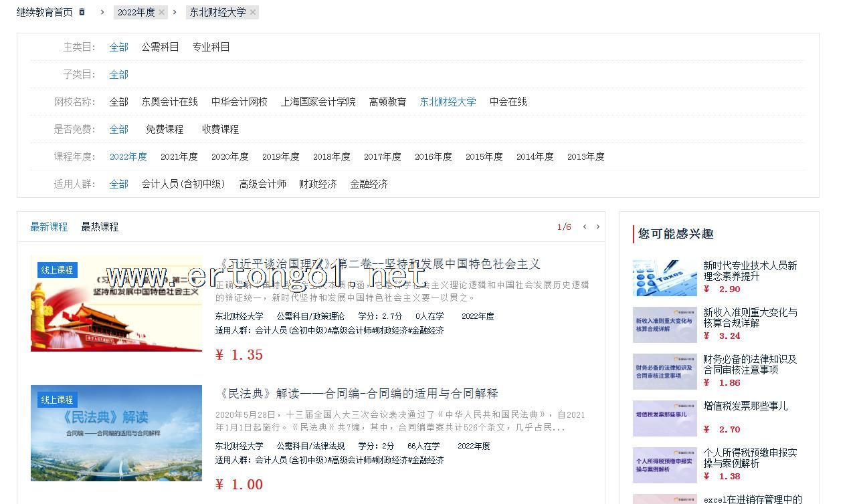Image resolution: width=855 pixels, height=504 pixels.
Task: Select 2021年度 course year
Action: click(x=179, y=156)
